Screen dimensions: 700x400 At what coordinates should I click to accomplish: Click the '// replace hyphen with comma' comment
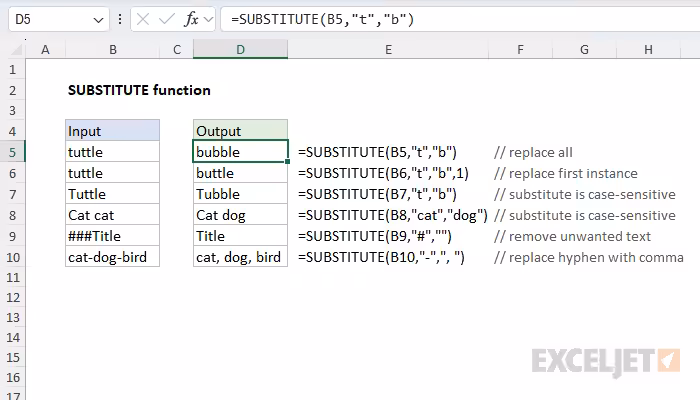click(x=588, y=257)
